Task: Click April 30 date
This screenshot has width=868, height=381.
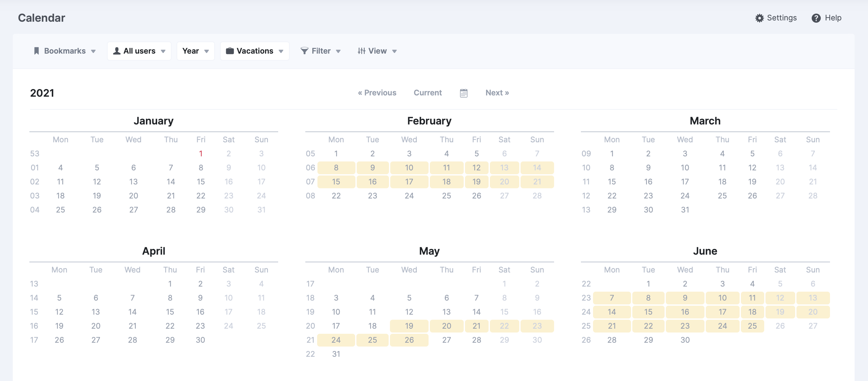Action: (200, 340)
